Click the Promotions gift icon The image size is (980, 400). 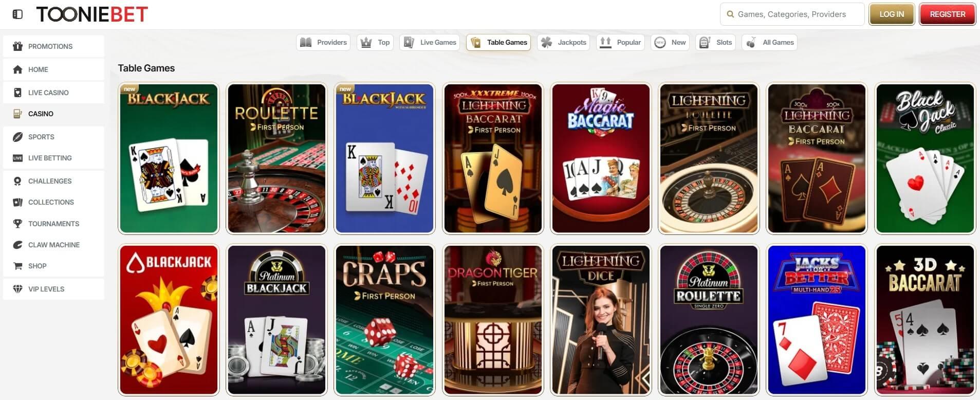pyautogui.click(x=17, y=46)
